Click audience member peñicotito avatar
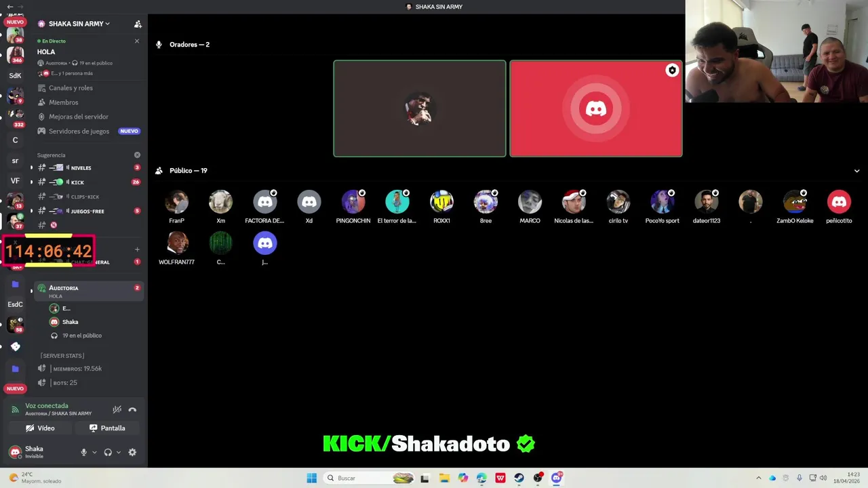Viewport: 868px width, 488px height. click(x=839, y=202)
